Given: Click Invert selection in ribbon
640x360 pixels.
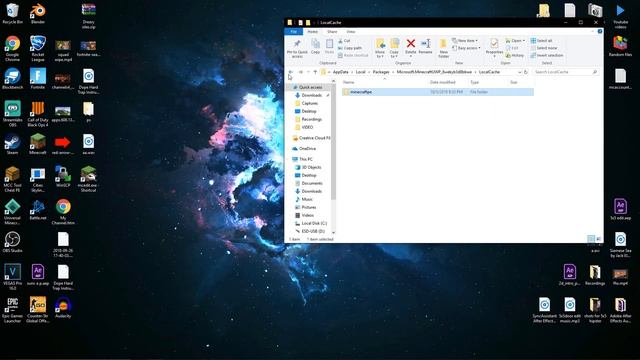Looking at the screenshot, I should 547,56.
